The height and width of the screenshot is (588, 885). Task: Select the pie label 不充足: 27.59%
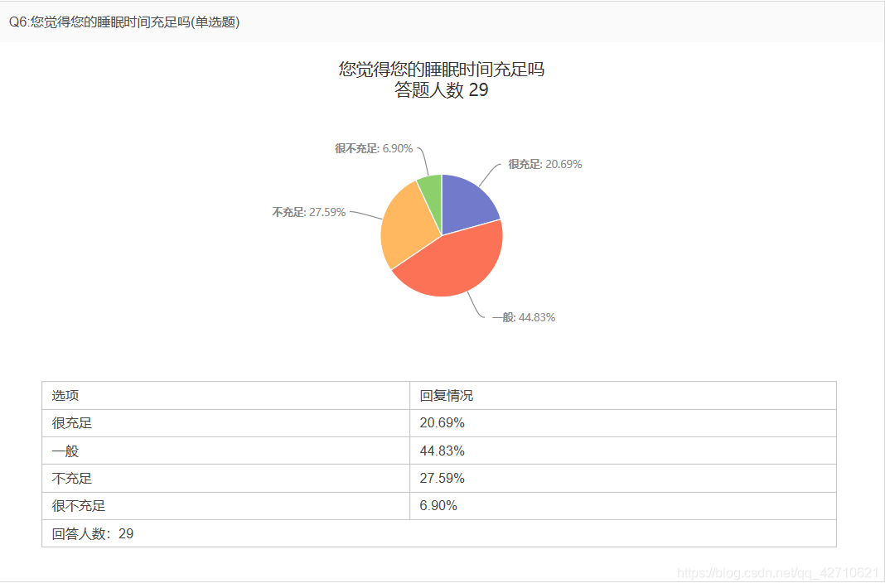tap(309, 212)
